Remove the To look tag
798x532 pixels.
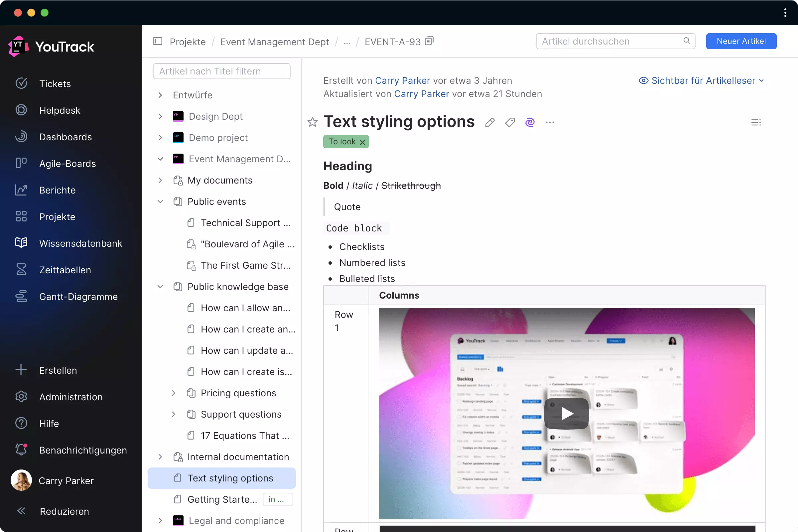tap(362, 142)
